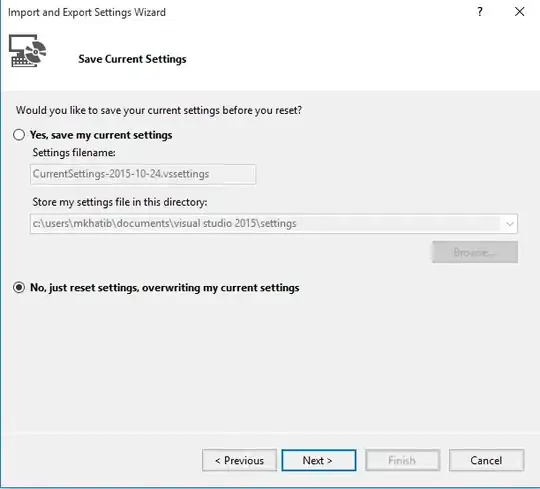Click the "Would you like to save" question text

coord(159,110)
